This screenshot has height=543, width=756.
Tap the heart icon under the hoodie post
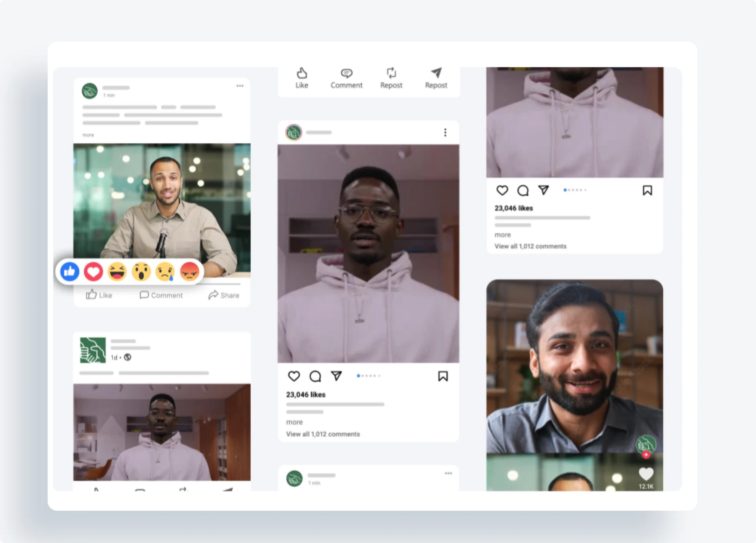294,376
